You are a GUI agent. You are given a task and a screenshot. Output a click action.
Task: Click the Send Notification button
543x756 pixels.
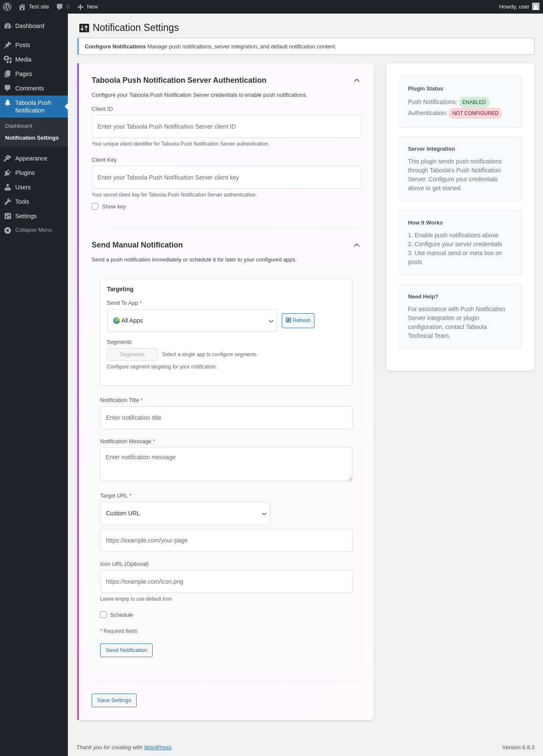[126, 650]
